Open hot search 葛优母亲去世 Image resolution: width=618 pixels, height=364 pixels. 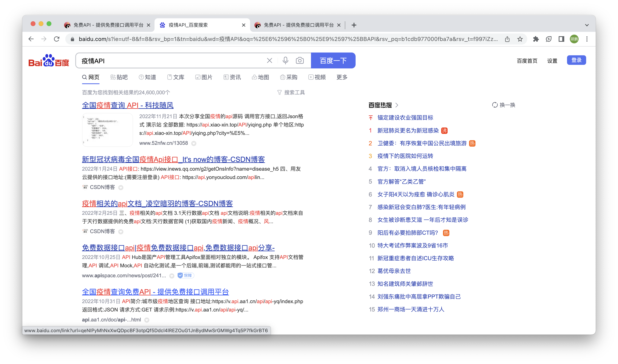click(394, 271)
